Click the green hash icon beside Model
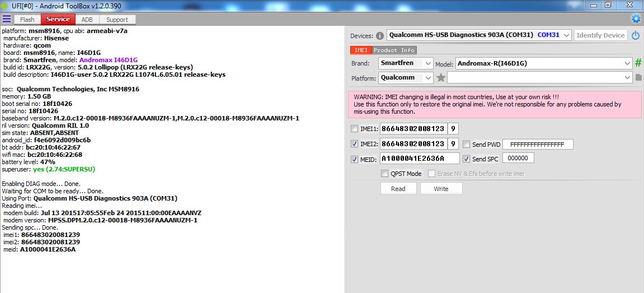Image resolution: width=644 pixels, height=293 pixels. pyautogui.click(x=638, y=63)
